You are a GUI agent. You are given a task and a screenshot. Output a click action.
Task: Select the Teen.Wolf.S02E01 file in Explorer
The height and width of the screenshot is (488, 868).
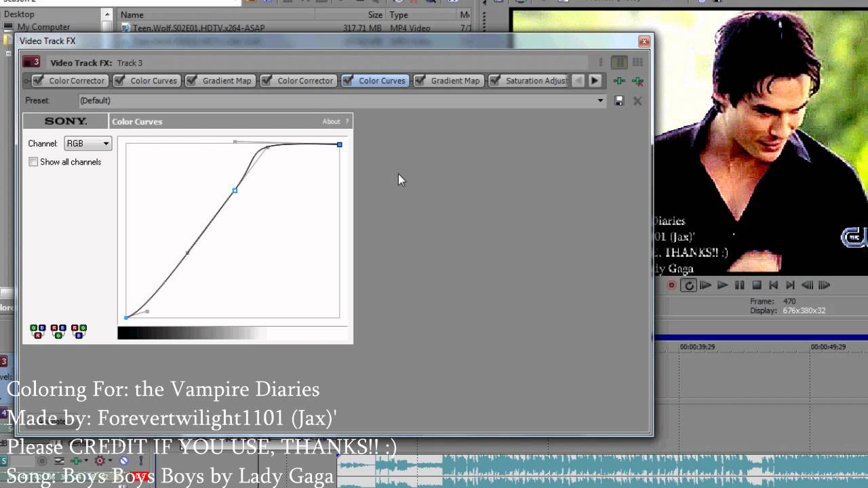[199, 28]
